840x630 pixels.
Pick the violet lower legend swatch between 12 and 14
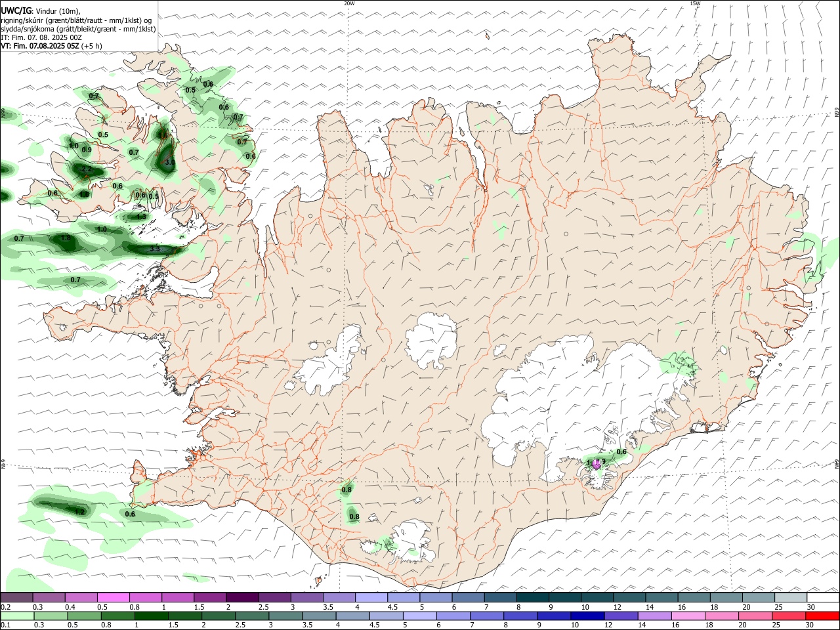click(620, 616)
